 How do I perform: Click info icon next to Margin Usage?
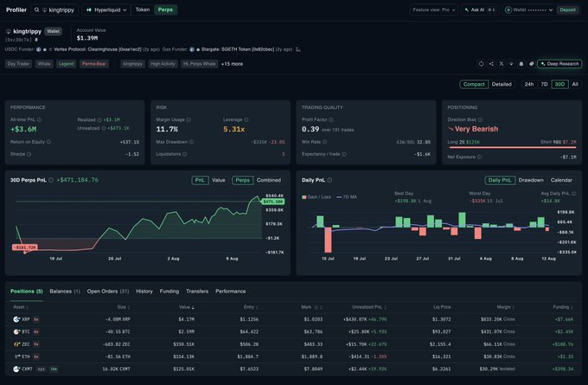click(x=189, y=119)
